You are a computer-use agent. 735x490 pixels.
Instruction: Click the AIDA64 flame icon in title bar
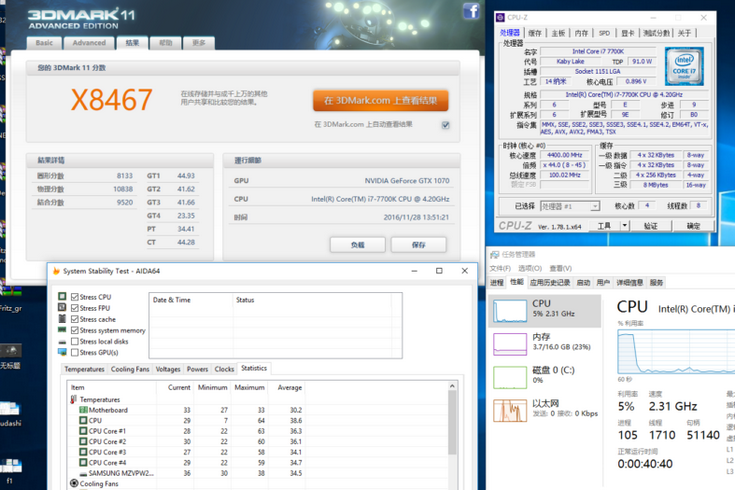pyautogui.click(x=56, y=271)
